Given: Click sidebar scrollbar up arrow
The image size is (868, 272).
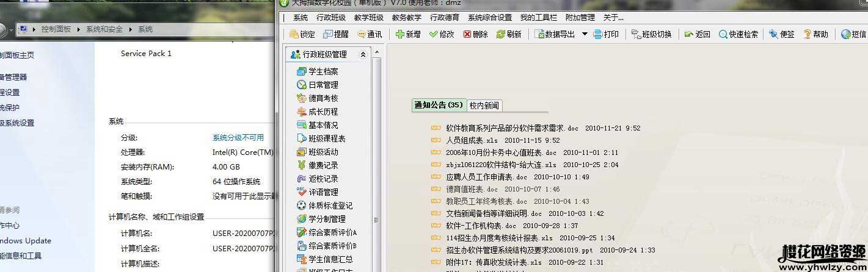Looking at the screenshot, I should pos(377,52).
